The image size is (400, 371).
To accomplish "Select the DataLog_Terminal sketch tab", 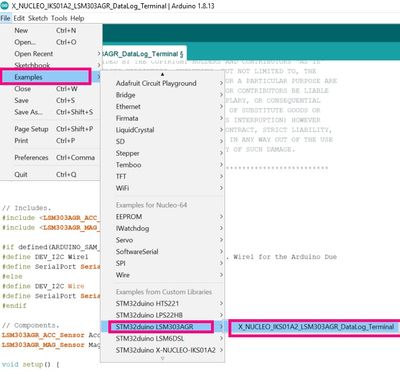I will coord(144,54).
